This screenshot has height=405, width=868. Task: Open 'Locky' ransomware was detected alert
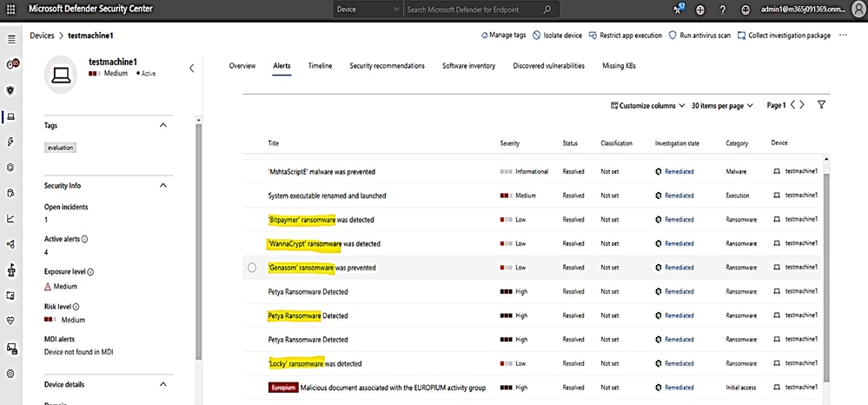(x=315, y=363)
